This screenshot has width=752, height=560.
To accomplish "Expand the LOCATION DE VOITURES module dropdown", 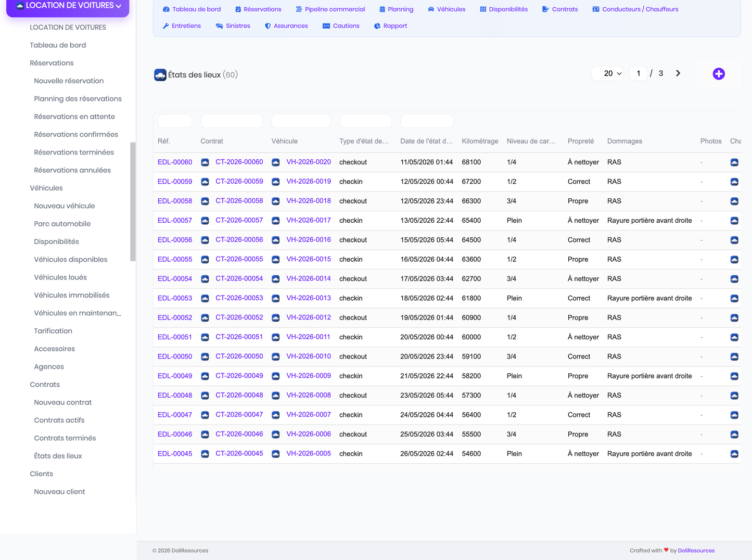I will (x=68, y=6).
